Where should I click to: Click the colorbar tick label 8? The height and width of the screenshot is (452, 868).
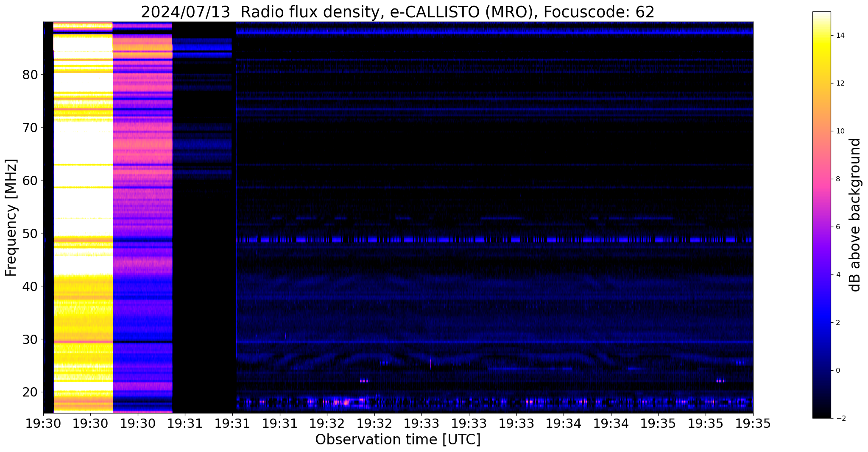coord(837,179)
